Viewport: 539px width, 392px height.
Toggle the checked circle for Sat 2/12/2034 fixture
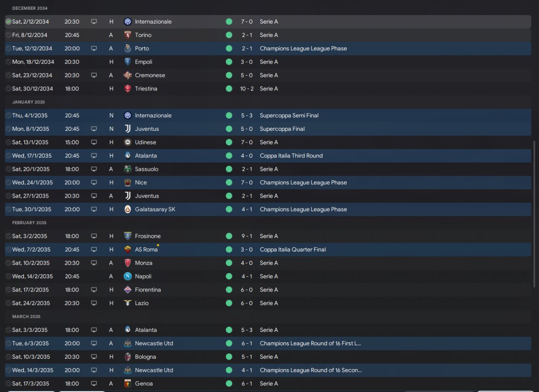pyautogui.click(x=8, y=21)
